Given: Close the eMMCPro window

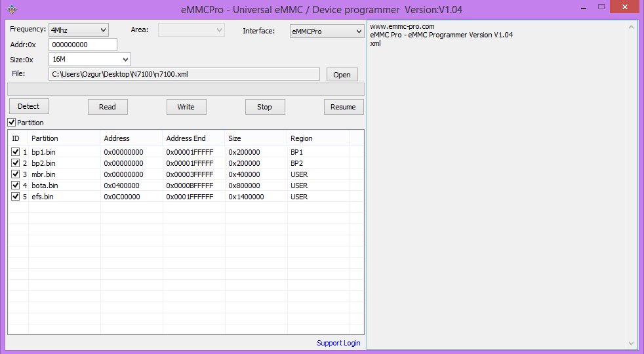Looking at the screenshot, I should (625, 7).
